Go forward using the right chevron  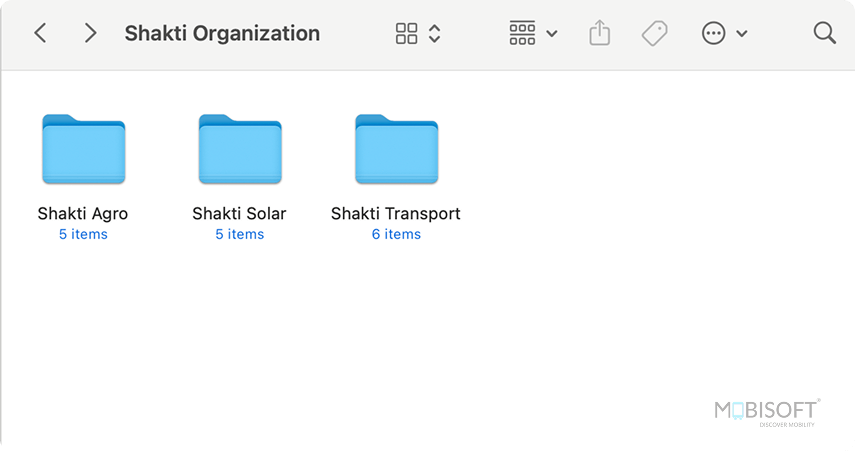click(91, 33)
